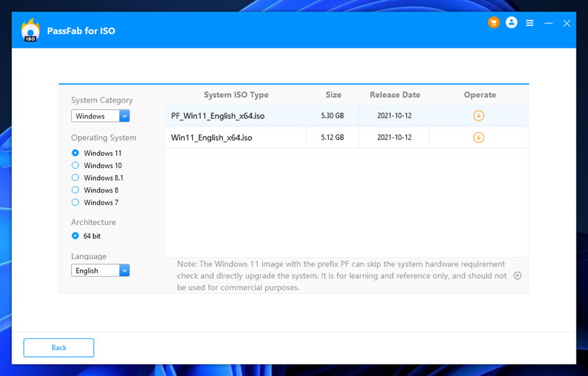This screenshot has height=376, width=588.
Task: Open the hamburger menu in title bar
Action: (x=529, y=23)
